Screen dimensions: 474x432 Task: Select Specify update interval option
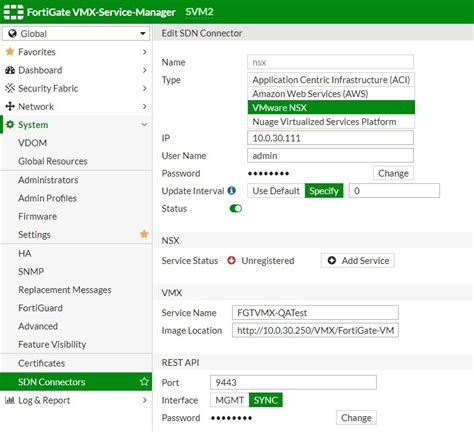point(324,191)
